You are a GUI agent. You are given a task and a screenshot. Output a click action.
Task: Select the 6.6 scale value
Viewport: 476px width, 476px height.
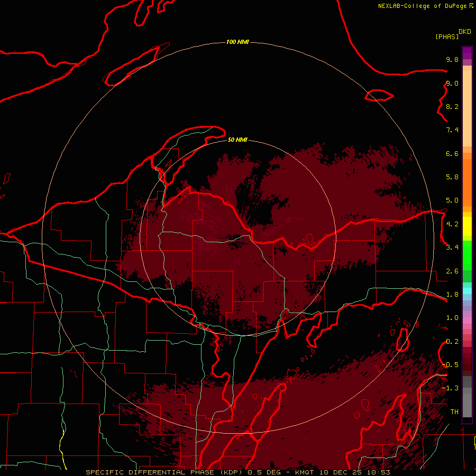(x=452, y=153)
